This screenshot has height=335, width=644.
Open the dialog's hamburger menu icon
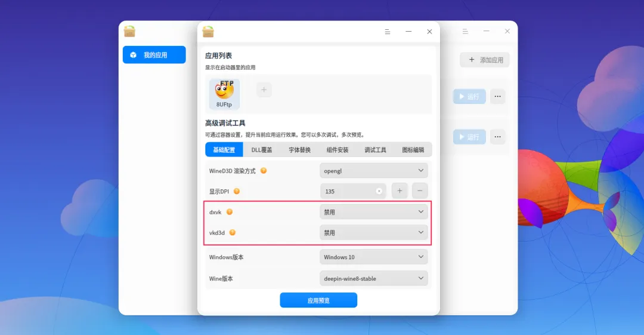[388, 32]
